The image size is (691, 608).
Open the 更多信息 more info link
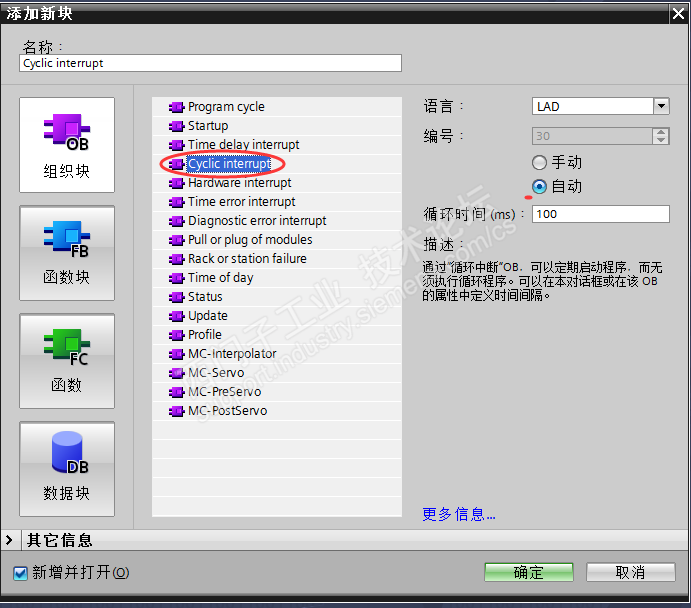pos(459,514)
